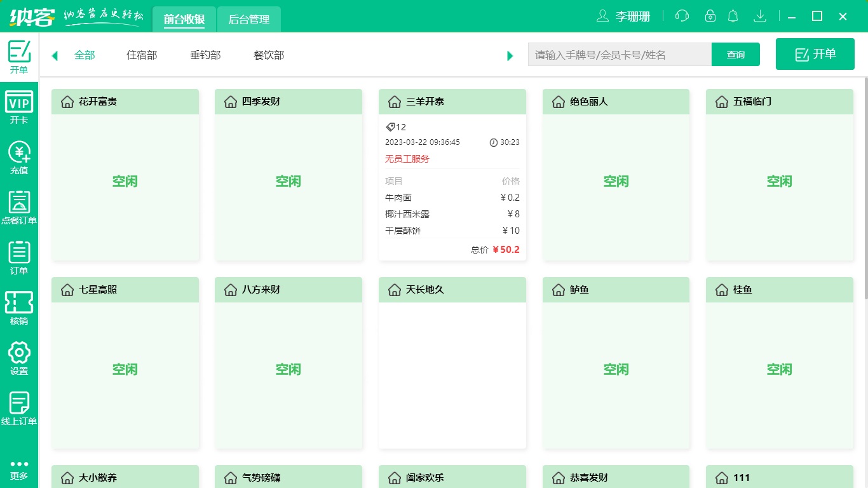The width and height of the screenshot is (868, 488).
Task: Switch to the 餐饮部 category tab
Action: (x=268, y=55)
